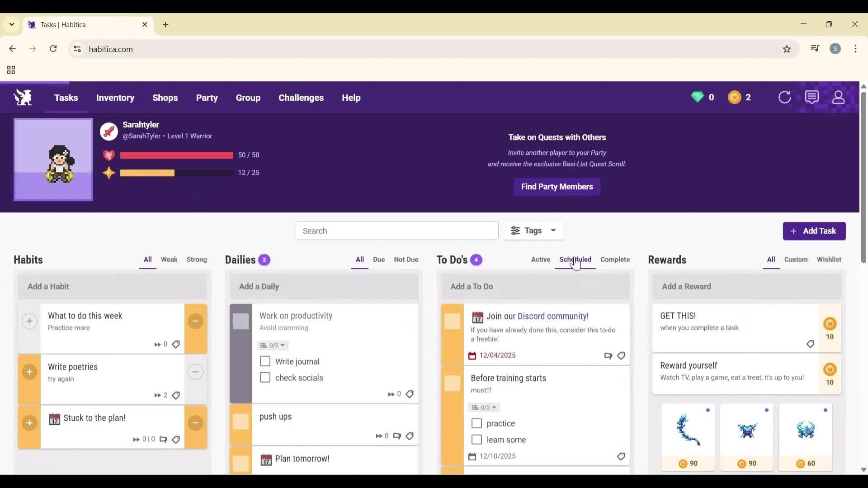The width and height of the screenshot is (868, 488).
Task: Score down the What to do this week habit
Action: [195, 321]
